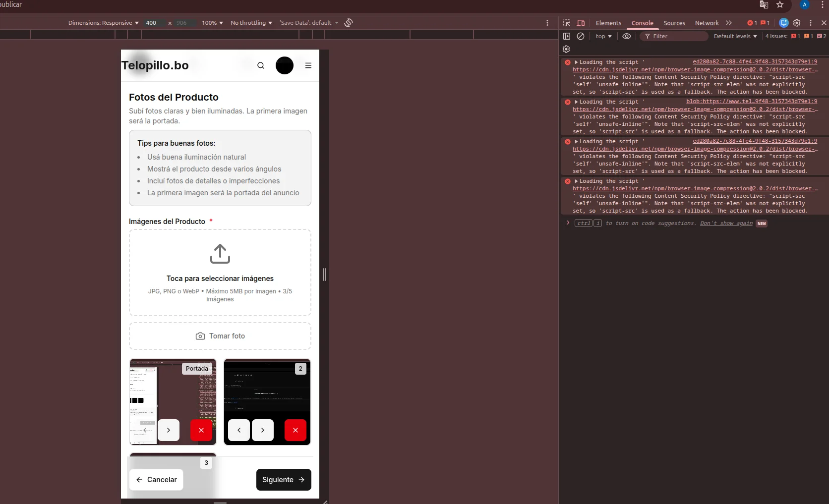Open first ed280a82 source link

(755, 62)
